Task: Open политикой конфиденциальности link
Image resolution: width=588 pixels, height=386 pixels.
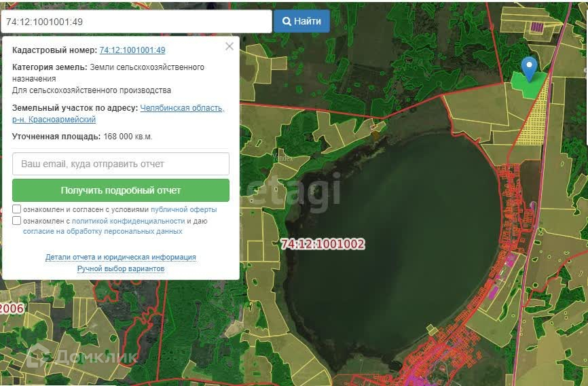Action: 128,221
